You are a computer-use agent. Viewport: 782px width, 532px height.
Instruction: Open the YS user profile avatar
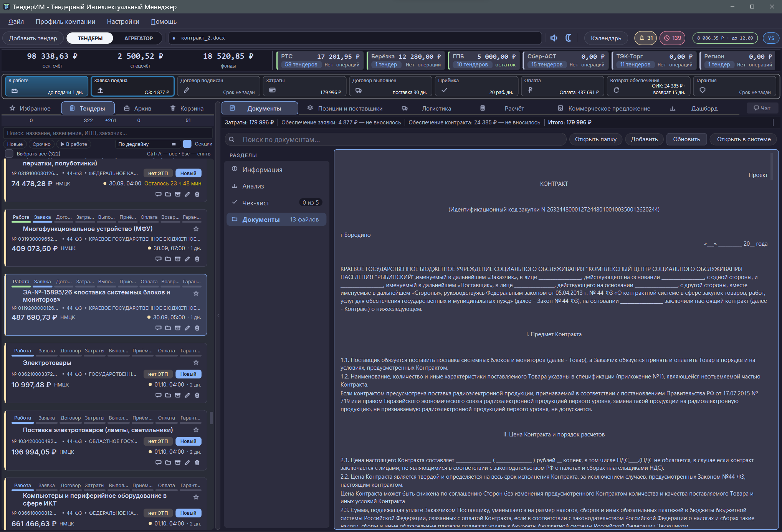pyautogui.click(x=771, y=38)
